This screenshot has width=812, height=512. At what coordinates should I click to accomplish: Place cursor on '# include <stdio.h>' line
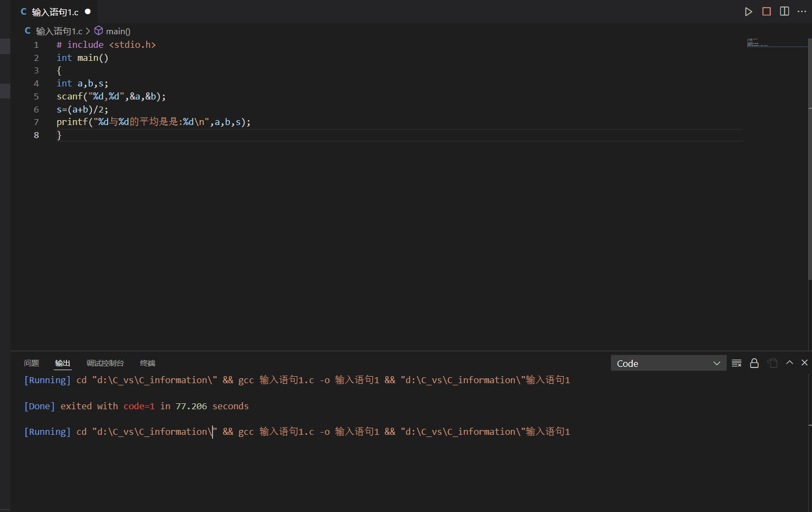106,45
